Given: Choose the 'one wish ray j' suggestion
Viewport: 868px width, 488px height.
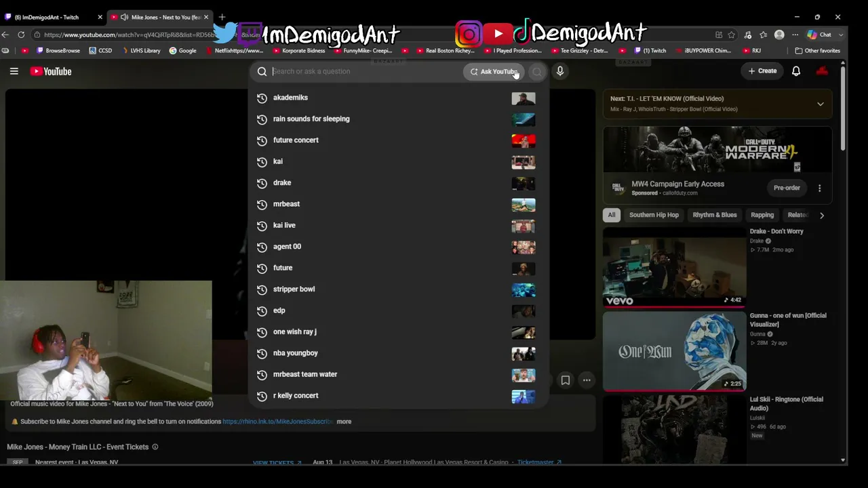Looking at the screenshot, I should pyautogui.click(x=398, y=331).
